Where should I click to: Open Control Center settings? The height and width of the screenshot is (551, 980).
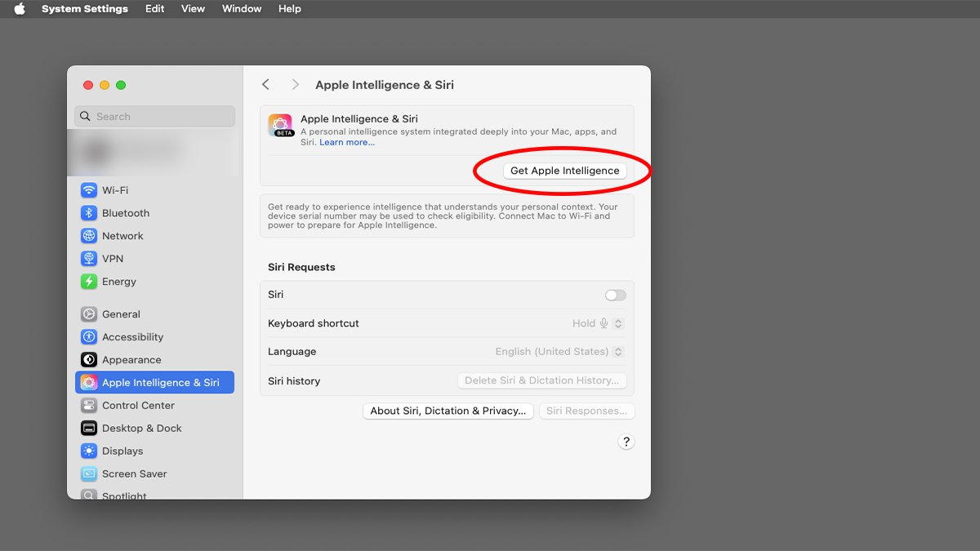154,406
